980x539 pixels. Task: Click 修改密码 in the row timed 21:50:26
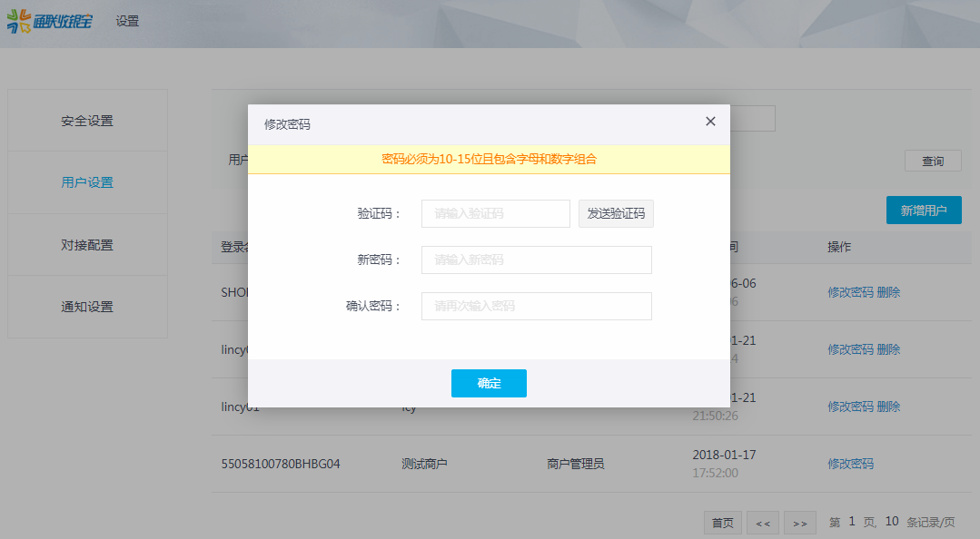[x=851, y=407]
